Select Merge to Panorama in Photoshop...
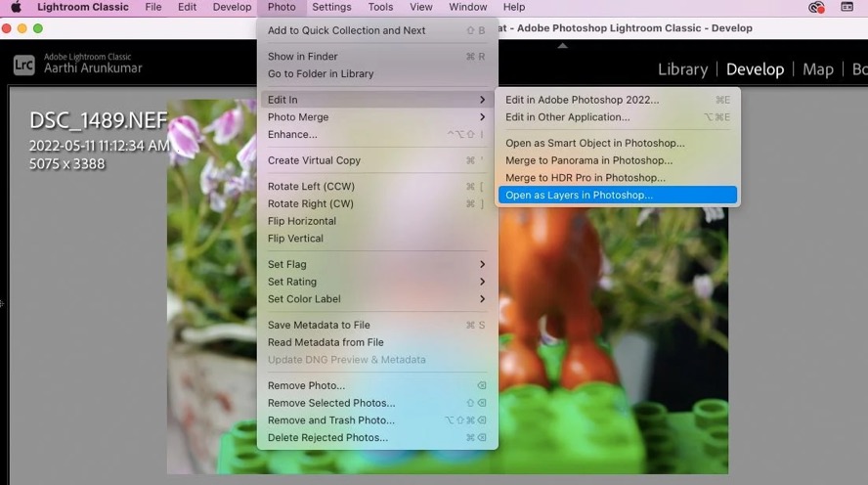This screenshot has height=485, width=868. [x=617, y=160]
